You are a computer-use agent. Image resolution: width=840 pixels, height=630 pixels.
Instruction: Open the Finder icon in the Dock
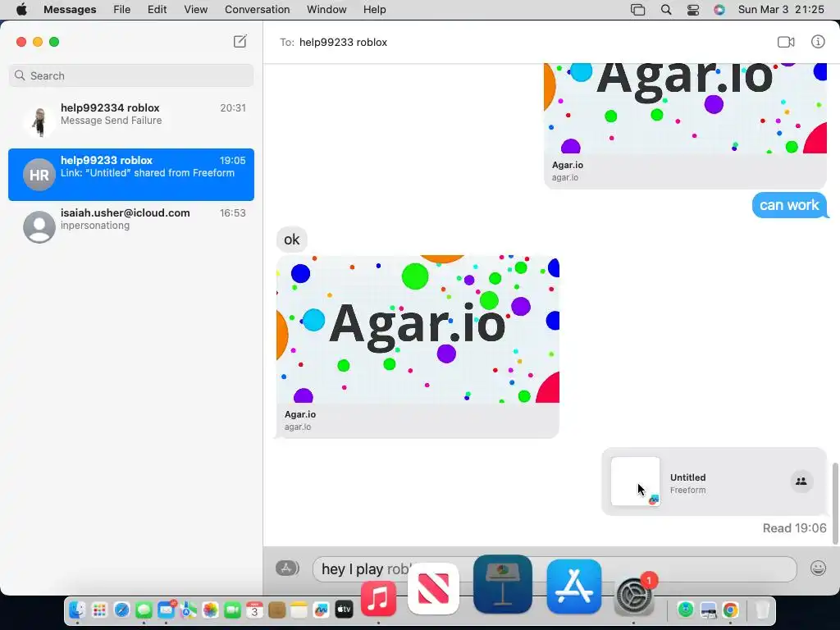pyautogui.click(x=78, y=609)
